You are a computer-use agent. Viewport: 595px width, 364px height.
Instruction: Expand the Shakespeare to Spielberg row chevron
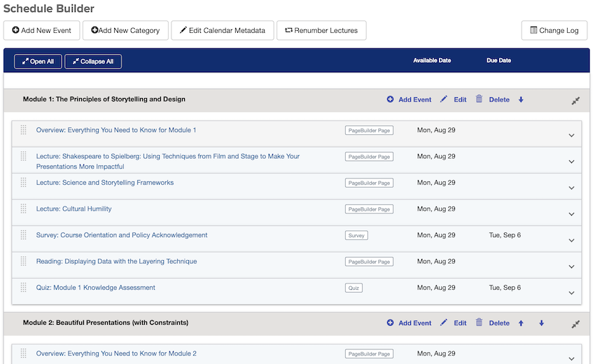pos(571,162)
